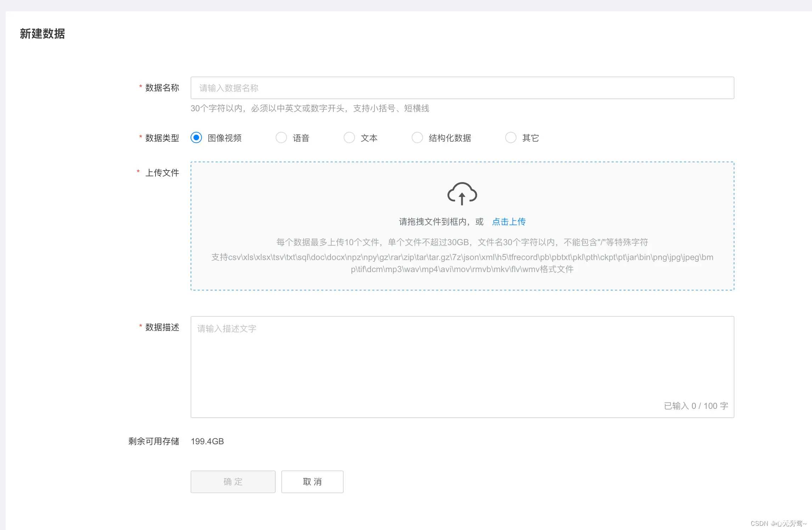This screenshot has height=530, width=812.
Task: Select the 图像视频 data type radio button
Action: pos(196,137)
